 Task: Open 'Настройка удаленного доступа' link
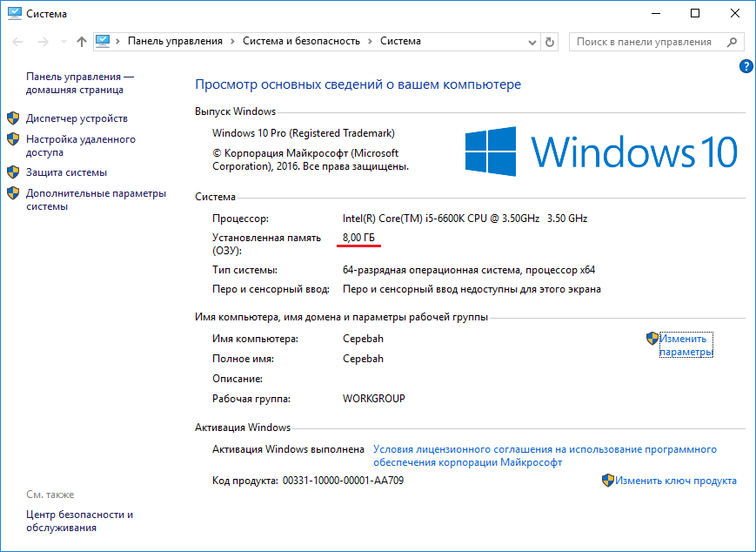point(81,145)
